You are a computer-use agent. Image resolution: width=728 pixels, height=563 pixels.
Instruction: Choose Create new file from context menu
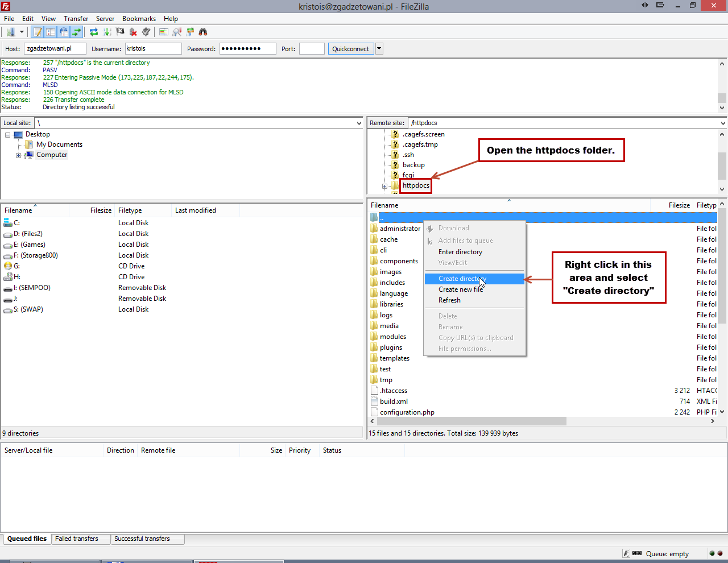coord(474,289)
